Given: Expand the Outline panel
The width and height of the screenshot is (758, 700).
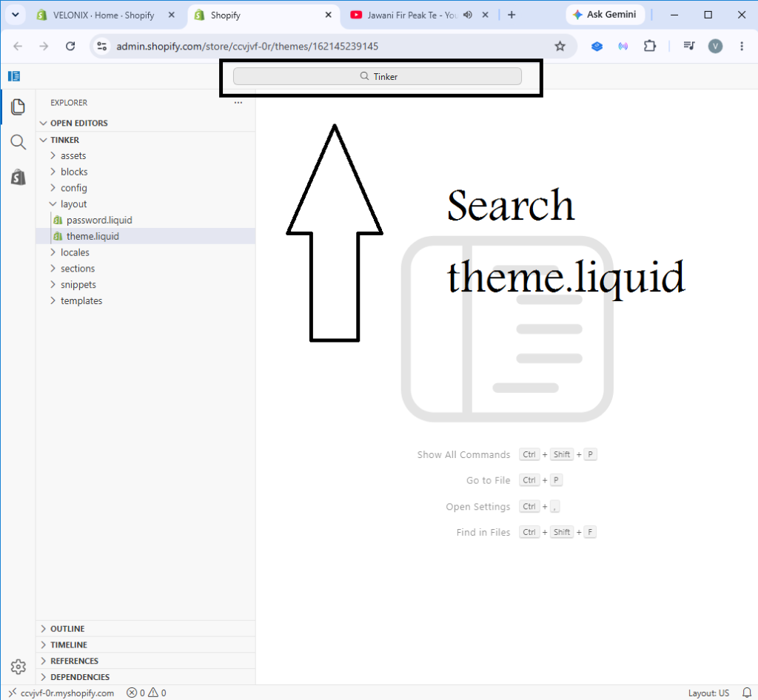Looking at the screenshot, I should coord(146,629).
